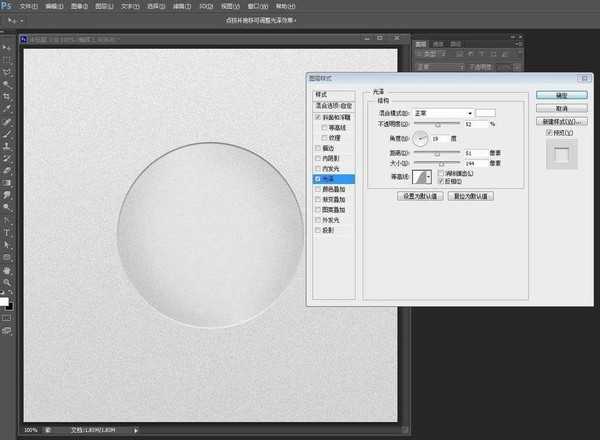Click the 确定 button
This screenshot has height=440, width=600.
tap(560, 95)
